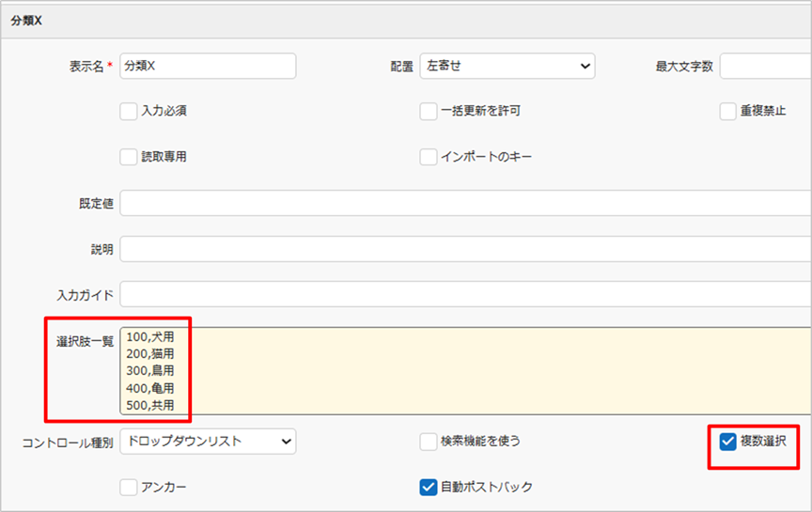Image resolution: width=812 pixels, height=512 pixels.
Task: Focus the 既定値 input field
Action: click(x=465, y=203)
